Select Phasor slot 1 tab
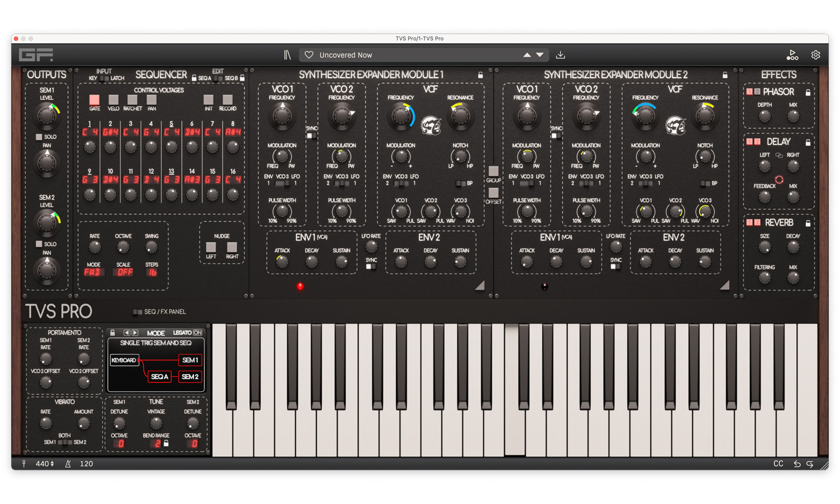This screenshot has height=504, width=840. 749,92
